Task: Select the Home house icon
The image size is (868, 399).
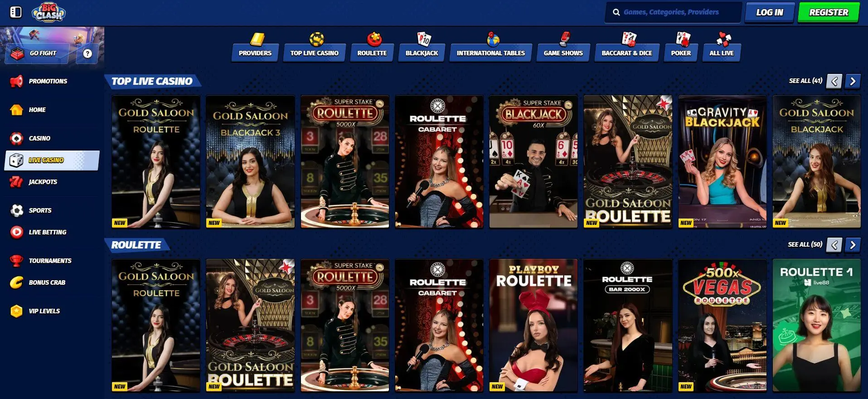Action: tap(16, 110)
